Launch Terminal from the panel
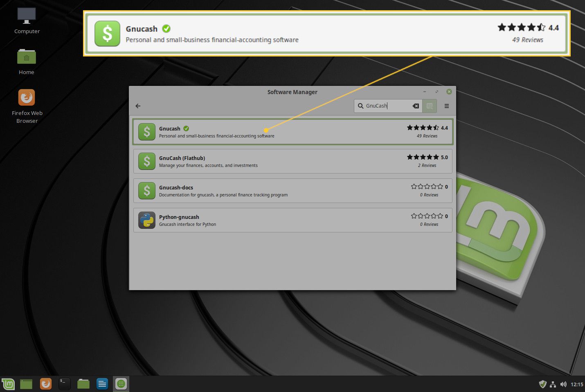The image size is (585, 392). point(64,384)
